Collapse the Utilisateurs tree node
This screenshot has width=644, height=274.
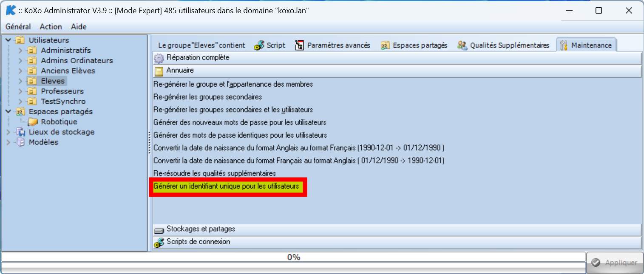click(9, 40)
